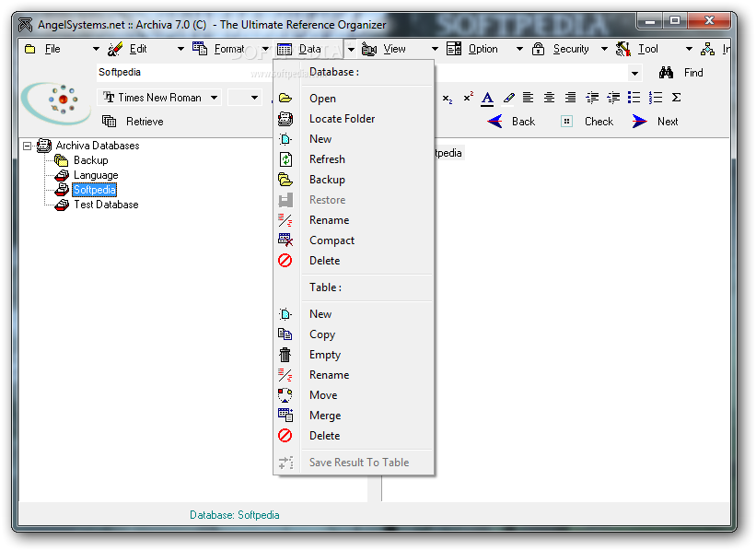Click the Locate Folder menu icon
This screenshot has width=756, height=551.
285,119
